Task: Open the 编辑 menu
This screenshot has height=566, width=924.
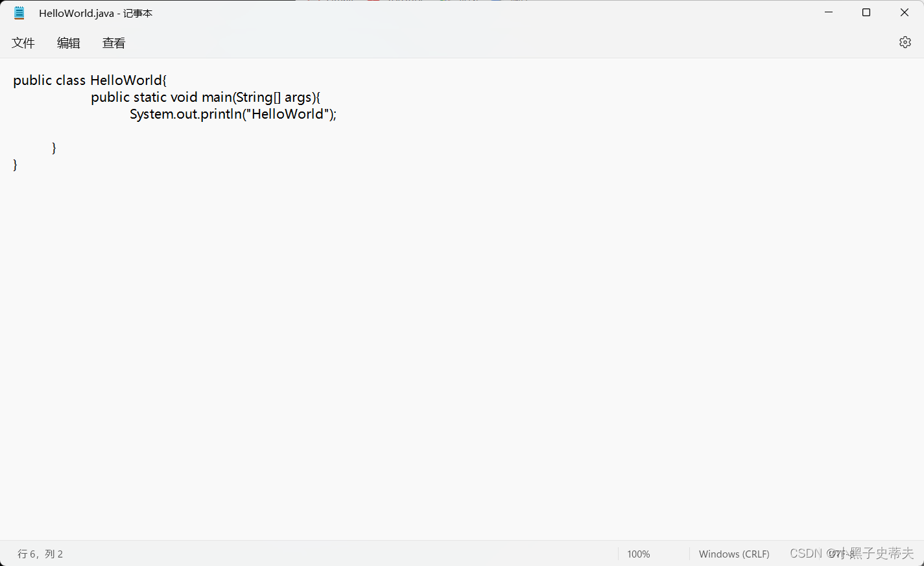Action: click(x=69, y=43)
